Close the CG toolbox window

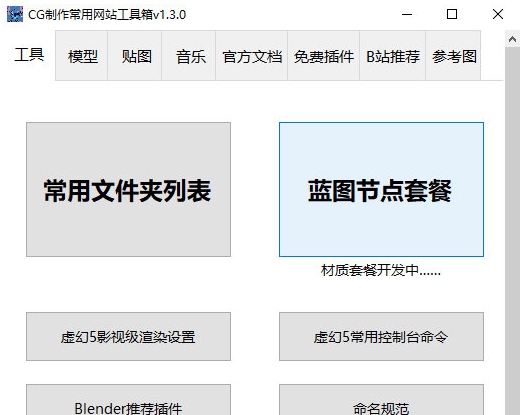tap(498, 14)
